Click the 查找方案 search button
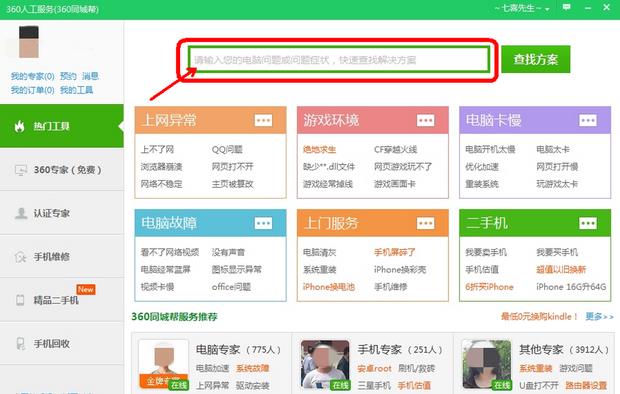620x394 pixels. click(x=536, y=59)
